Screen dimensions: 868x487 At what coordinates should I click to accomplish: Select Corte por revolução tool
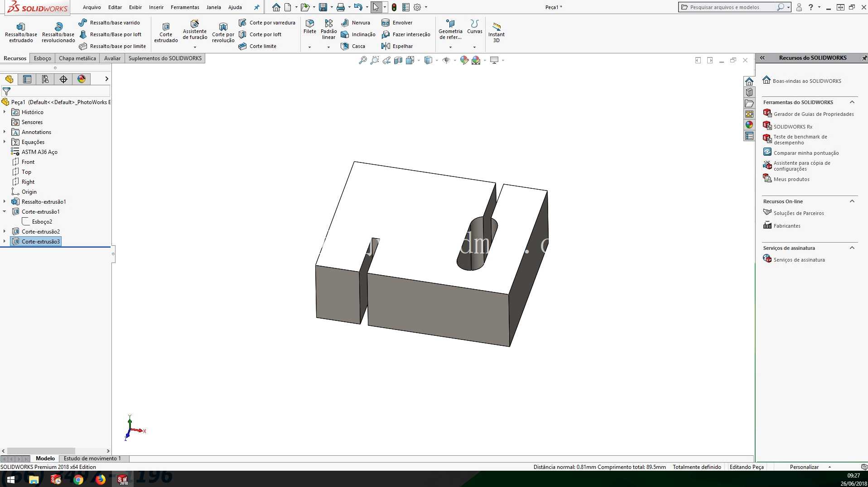(223, 32)
